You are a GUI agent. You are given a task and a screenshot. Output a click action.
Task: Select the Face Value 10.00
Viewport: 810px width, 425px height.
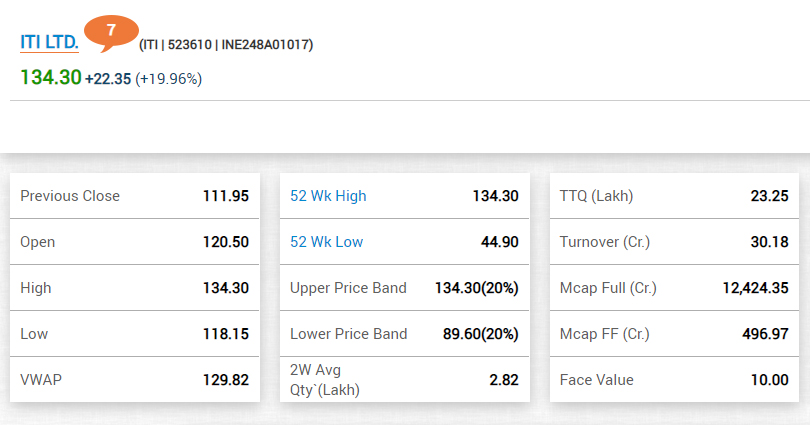point(769,380)
